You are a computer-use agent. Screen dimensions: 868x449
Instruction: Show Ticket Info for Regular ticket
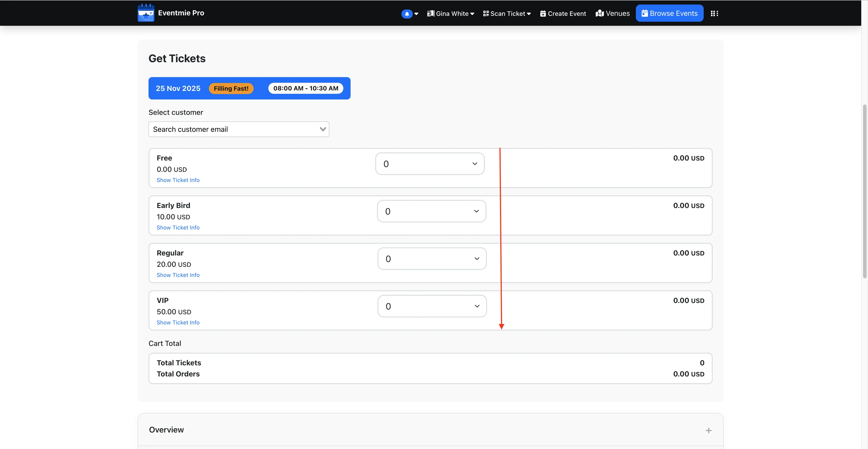(178, 275)
